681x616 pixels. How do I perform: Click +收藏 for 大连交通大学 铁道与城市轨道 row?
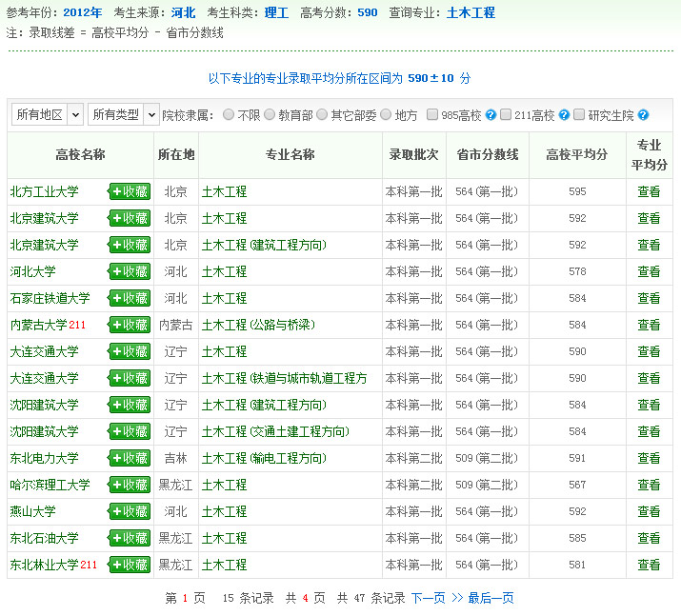pyautogui.click(x=130, y=378)
